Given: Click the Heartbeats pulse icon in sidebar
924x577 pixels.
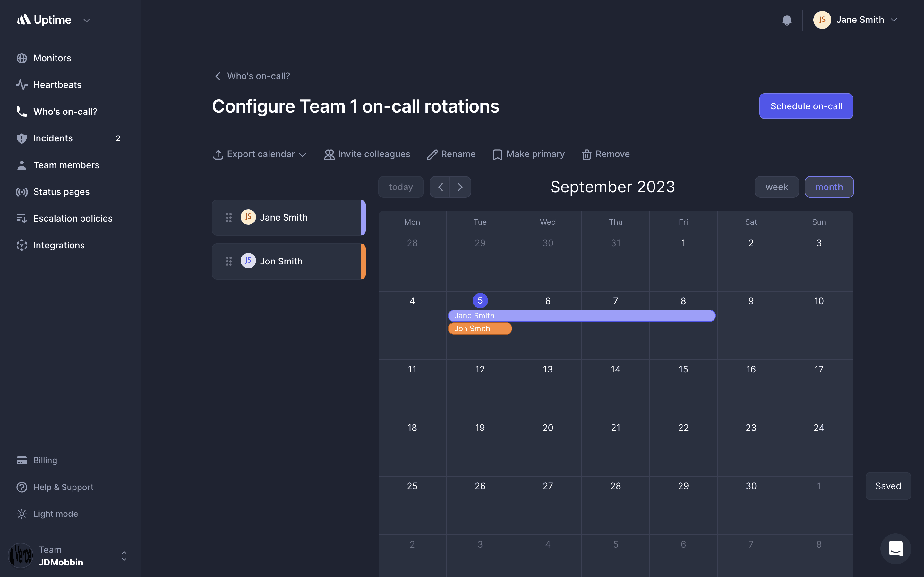Looking at the screenshot, I should tap(22, 85).
